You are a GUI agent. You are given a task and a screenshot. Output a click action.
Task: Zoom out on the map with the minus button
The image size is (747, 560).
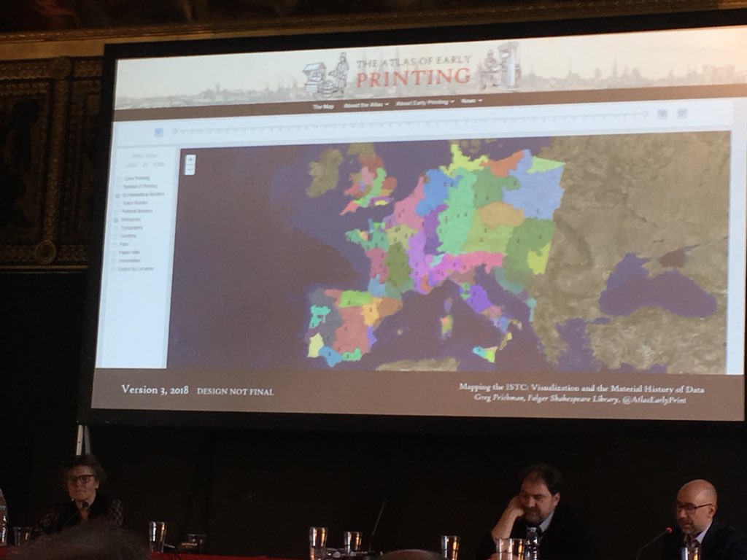(x=190, y=169)
